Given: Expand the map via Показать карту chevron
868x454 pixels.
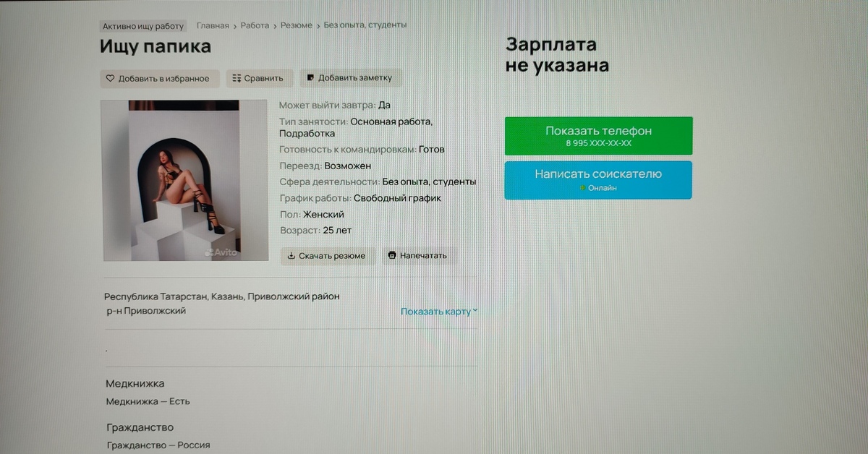Looking at the screenshot, I should pos(475,312).
